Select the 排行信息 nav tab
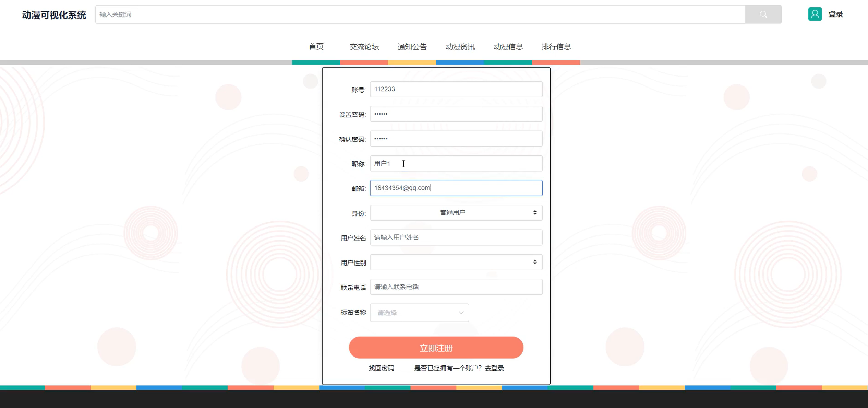868x408 pixels. click(556, 47)
